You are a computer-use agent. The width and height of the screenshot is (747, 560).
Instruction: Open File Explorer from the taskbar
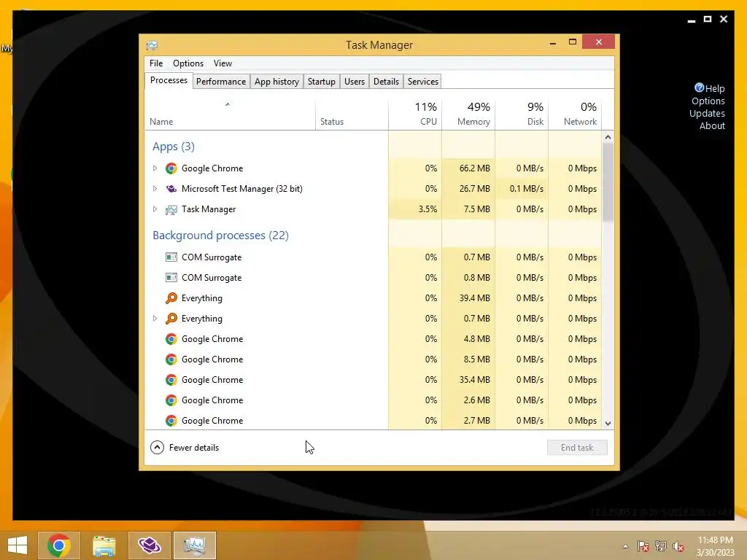104,545
